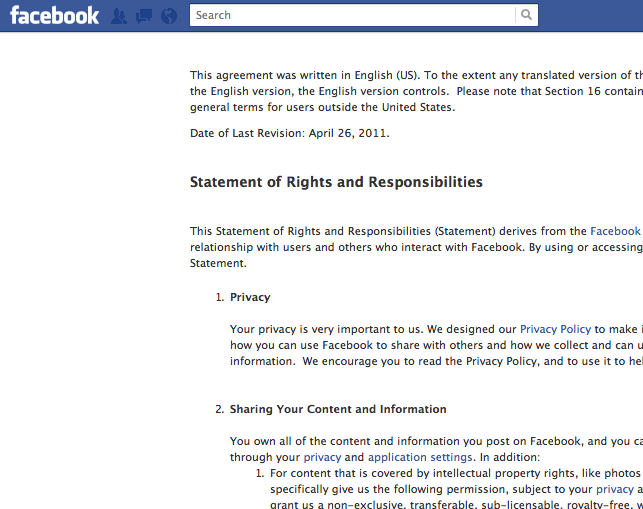643x509 pixels.
Task: Click the line starting 'You own all of the content'
Action: point(436,441)
